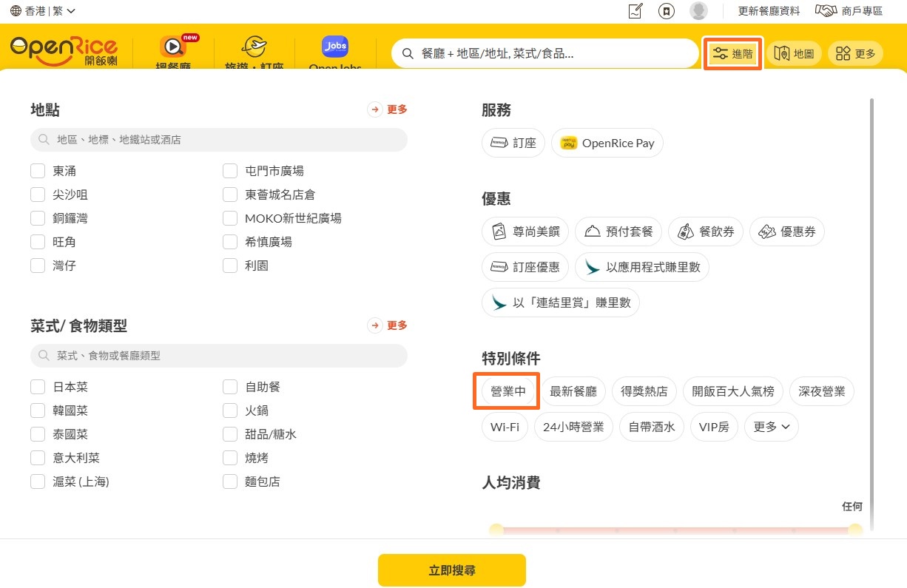Open the 更多 menu in header
This screenshot has height=588, width=907.
(x=855, y=53)
